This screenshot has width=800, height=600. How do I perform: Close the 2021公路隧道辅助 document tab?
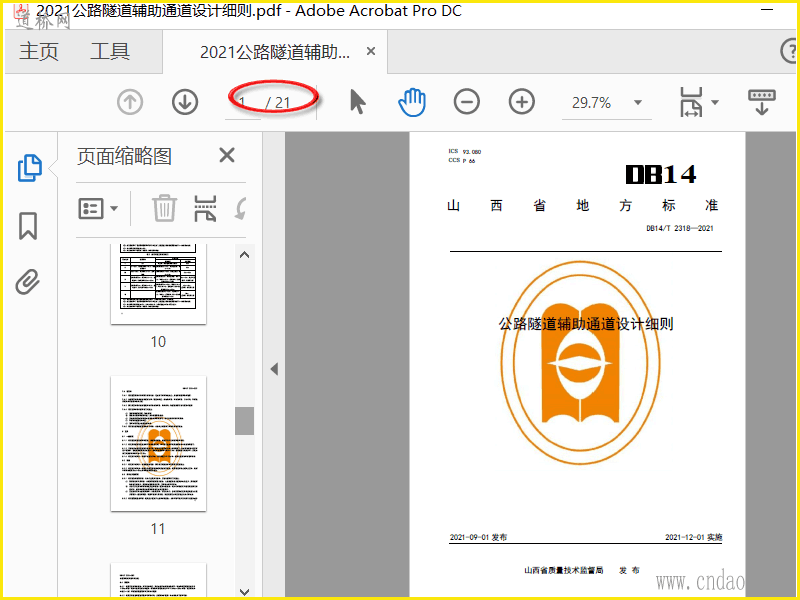pyautogui.click(x=371, y=51)
